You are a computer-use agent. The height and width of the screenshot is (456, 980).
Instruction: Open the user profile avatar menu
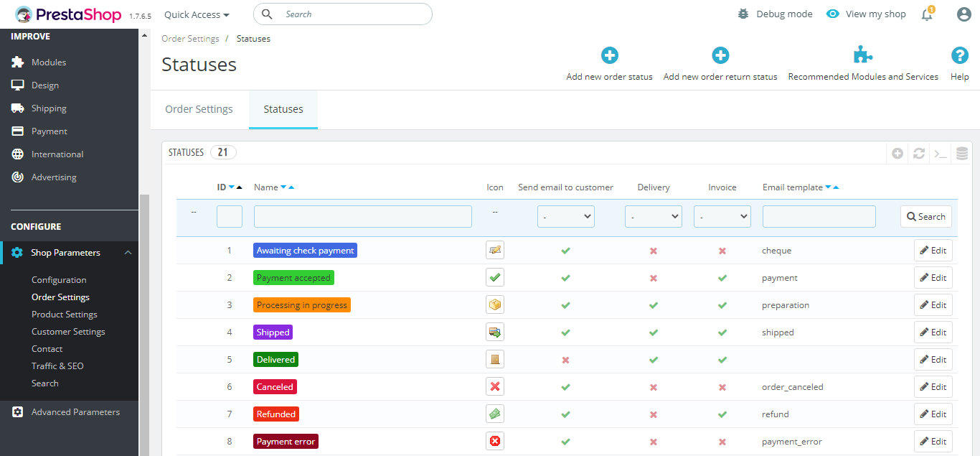[963, 14]
